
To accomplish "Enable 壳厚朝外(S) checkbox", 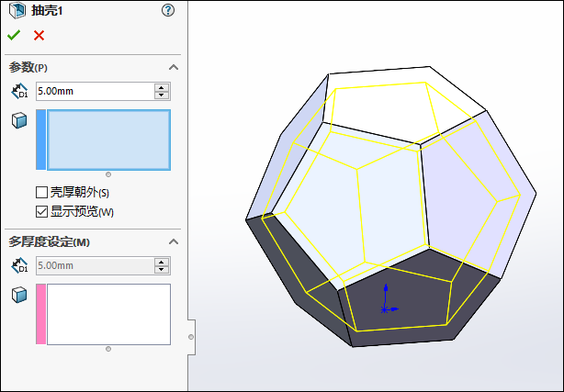I will 41,193.
